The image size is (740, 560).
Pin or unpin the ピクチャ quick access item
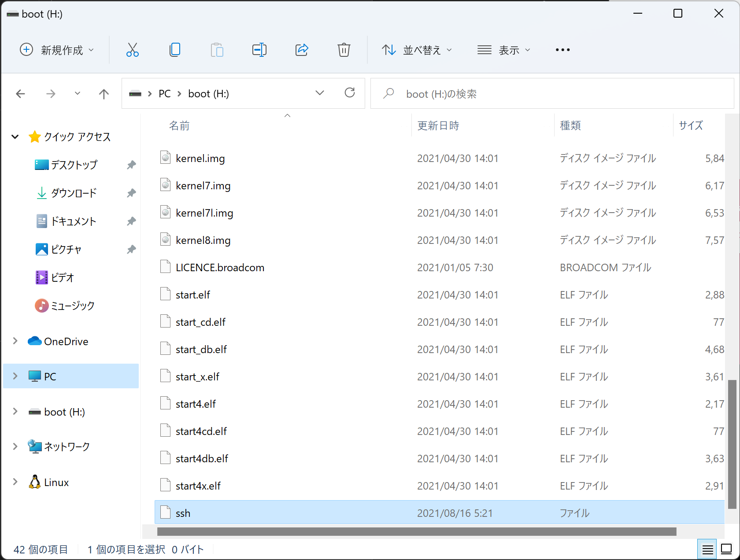pyautogui.click(x=131, y=249)
